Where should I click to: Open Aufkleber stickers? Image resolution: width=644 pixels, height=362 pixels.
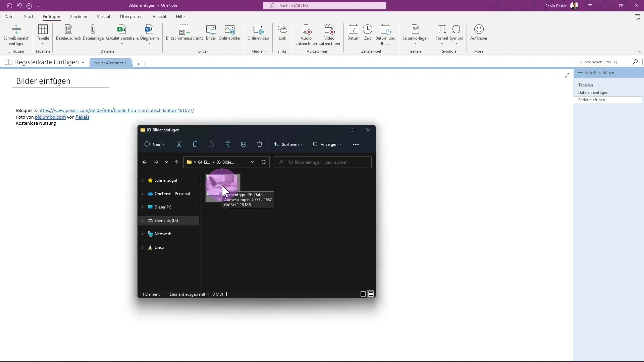(479, 33)
